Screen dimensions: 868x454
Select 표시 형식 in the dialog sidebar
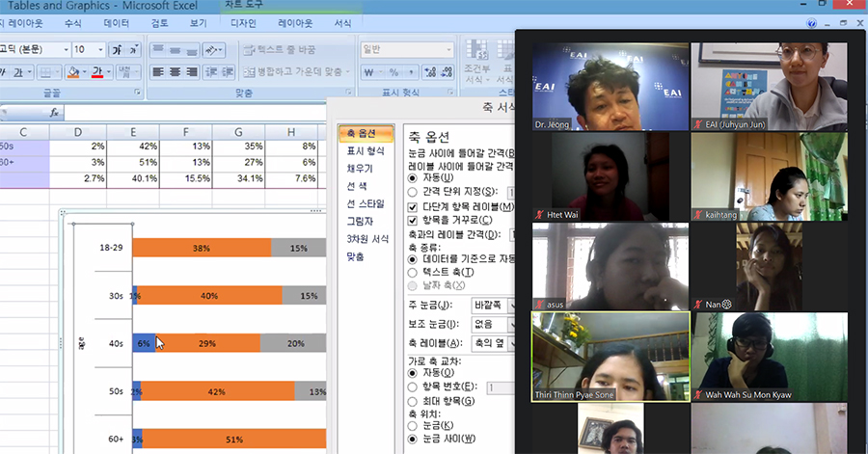[x=366, y=151]
